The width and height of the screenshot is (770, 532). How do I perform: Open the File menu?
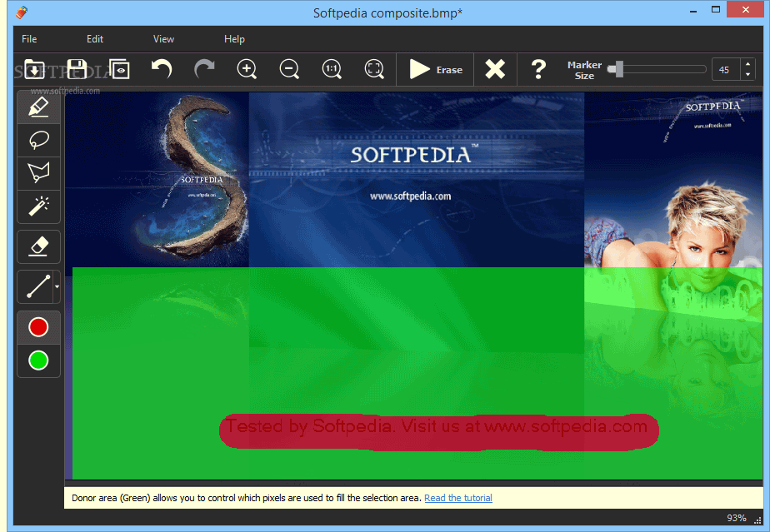coord(29,39)
